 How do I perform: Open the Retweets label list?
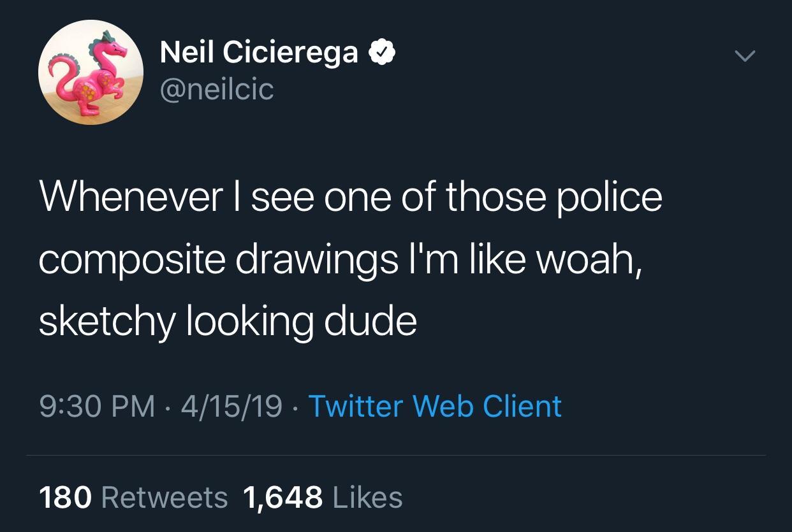pyautogui.click(x=165, y=498)
